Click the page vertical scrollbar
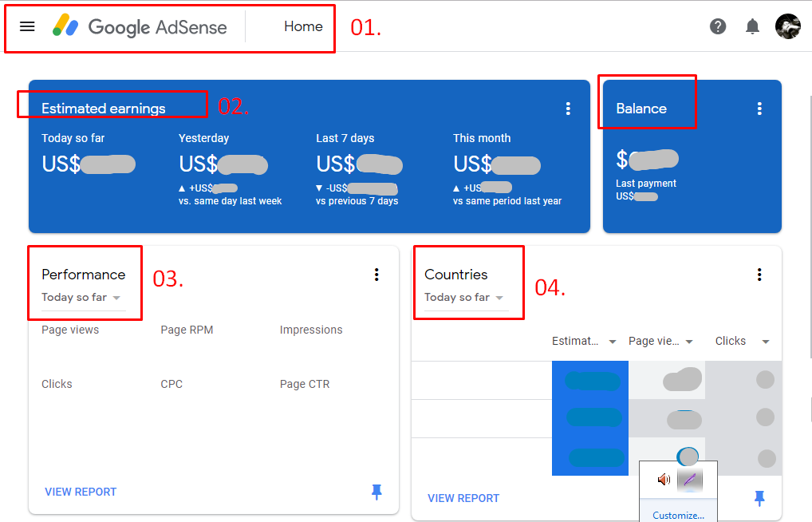812x522 pixels. [x=810, y=227]
